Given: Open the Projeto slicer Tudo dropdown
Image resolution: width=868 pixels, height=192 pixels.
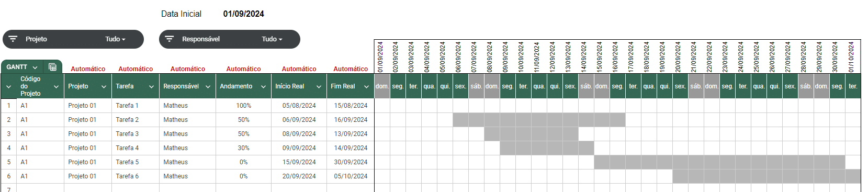Looking at the screenshot, I should pyautogui.click(x=115, y=39).
